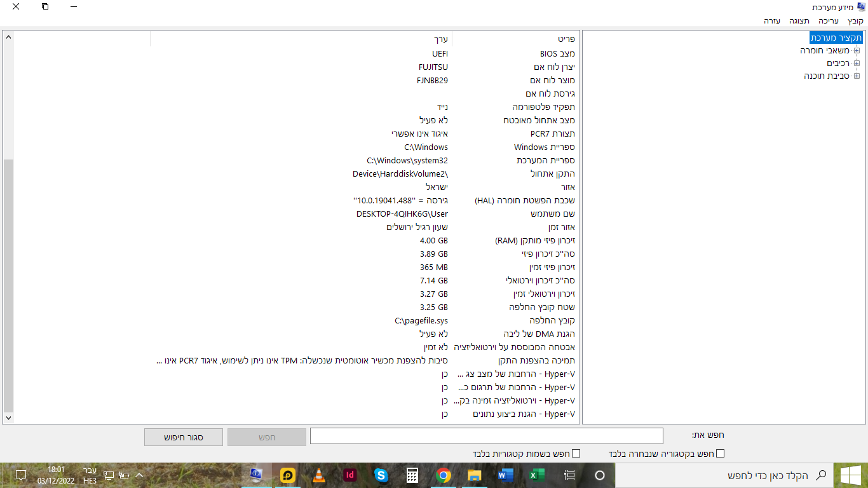The height and width of the screenshot is (488, 868).
Task: Click the value C:\Windows\system32
Action: (407, 160)
